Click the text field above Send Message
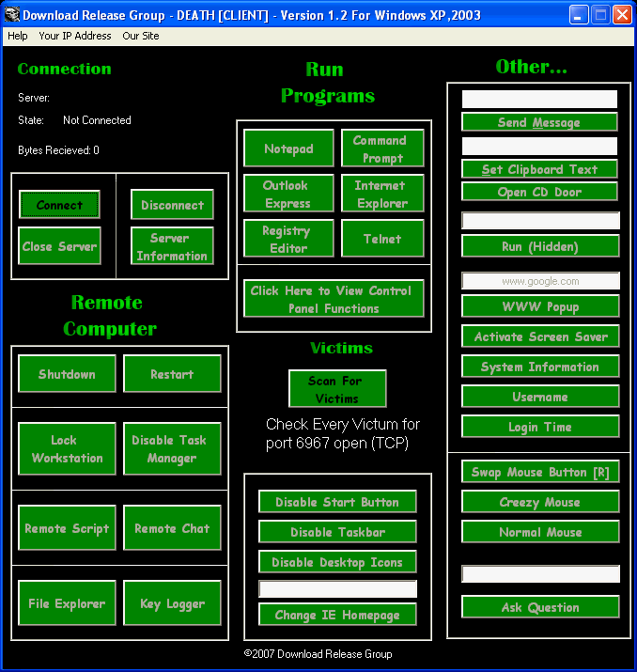This screenshot has width=637, height=672. click(540, 100)
